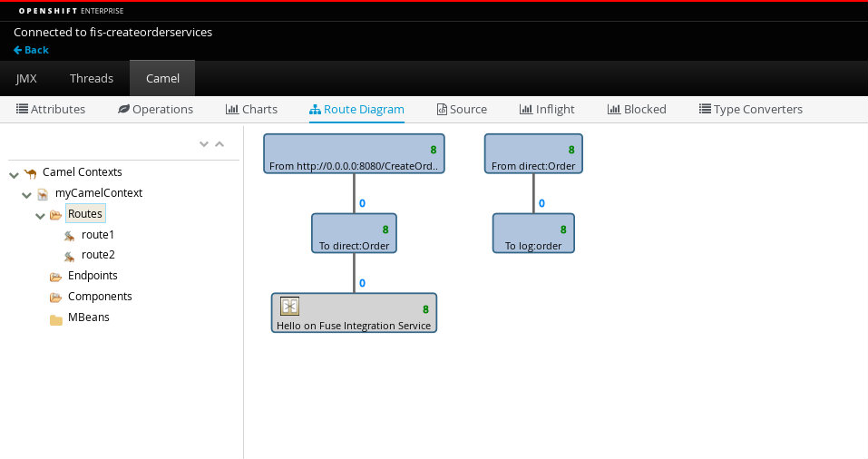This screenshot has height=459, width=868.
Task: Click the blue 0 below From direct:Order
Action: tap(541, 203)
